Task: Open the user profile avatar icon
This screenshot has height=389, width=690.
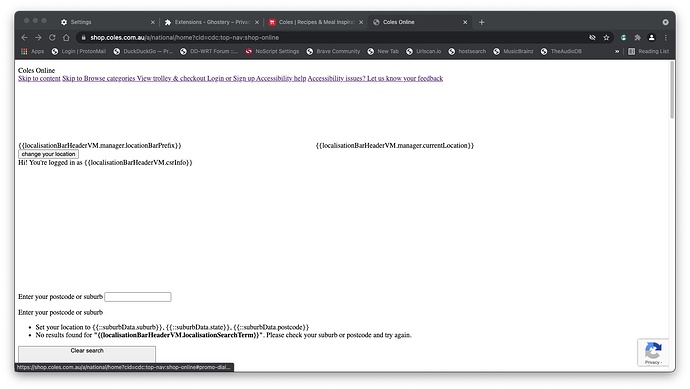Action: click(651, 37)
